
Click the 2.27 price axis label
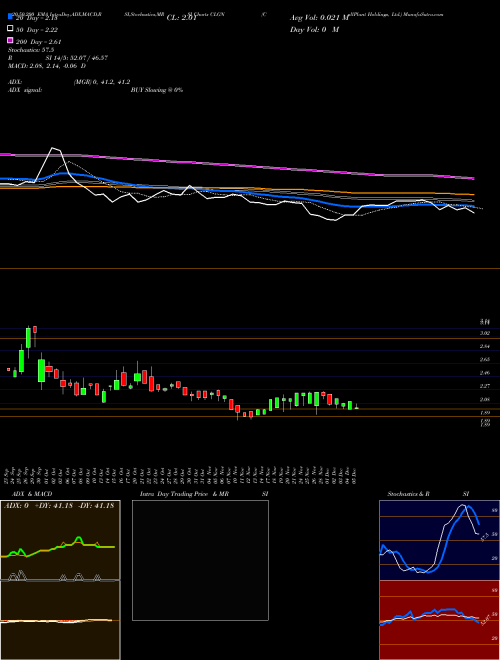pyautogui.click(x=484, y=386)
